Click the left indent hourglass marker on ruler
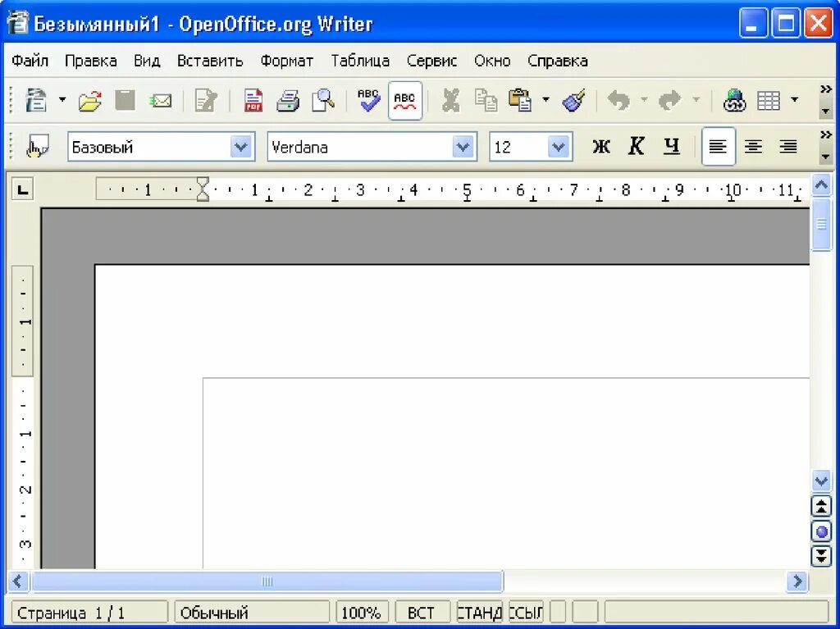The width and height of the screenshot is (840, 629). coord(203,189)
